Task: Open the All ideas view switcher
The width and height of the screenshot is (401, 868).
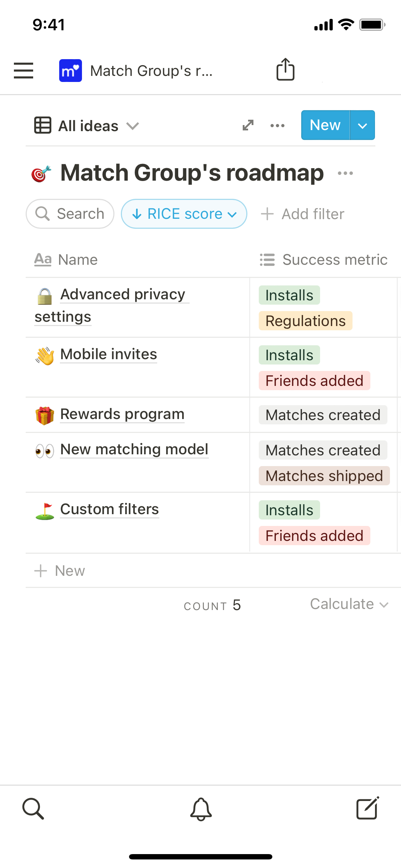Action: coord(87,126)
